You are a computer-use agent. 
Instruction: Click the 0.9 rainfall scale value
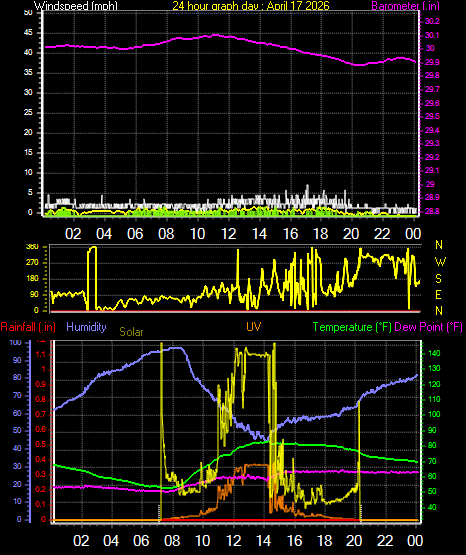41,385
